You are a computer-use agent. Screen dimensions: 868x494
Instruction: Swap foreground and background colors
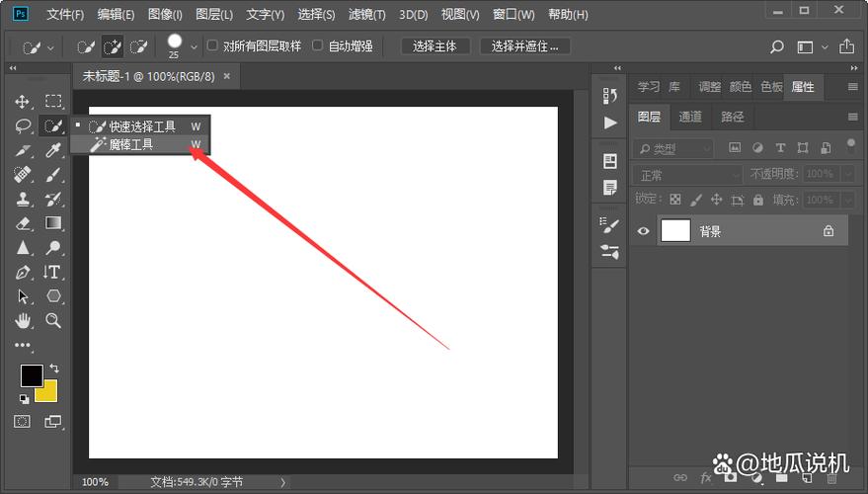tap(54, 368)
